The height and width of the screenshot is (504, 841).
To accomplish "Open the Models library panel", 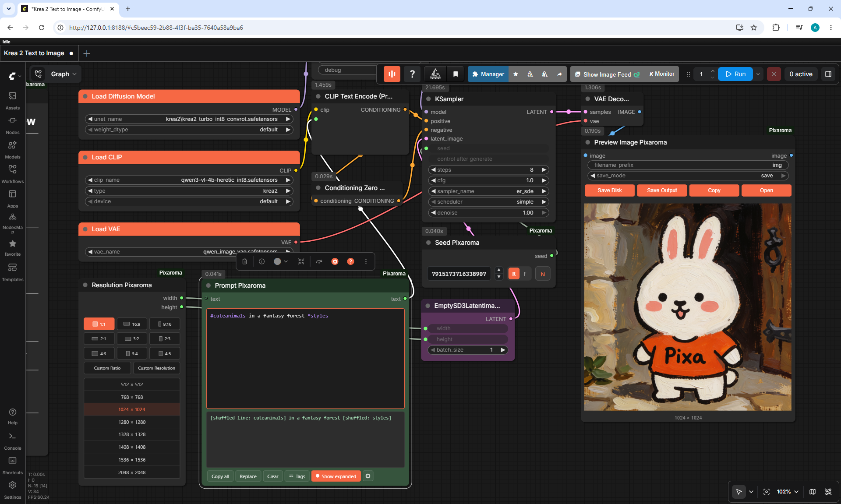I will (12, 149).
